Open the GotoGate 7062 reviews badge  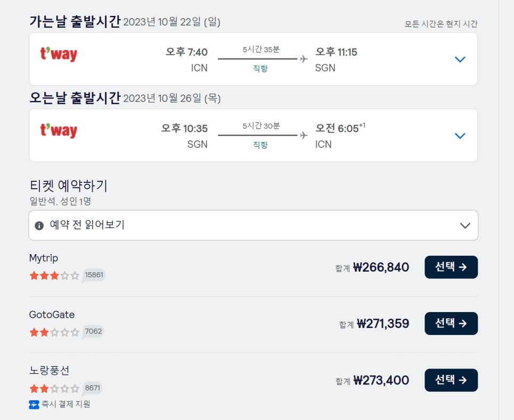click(93, 332)
